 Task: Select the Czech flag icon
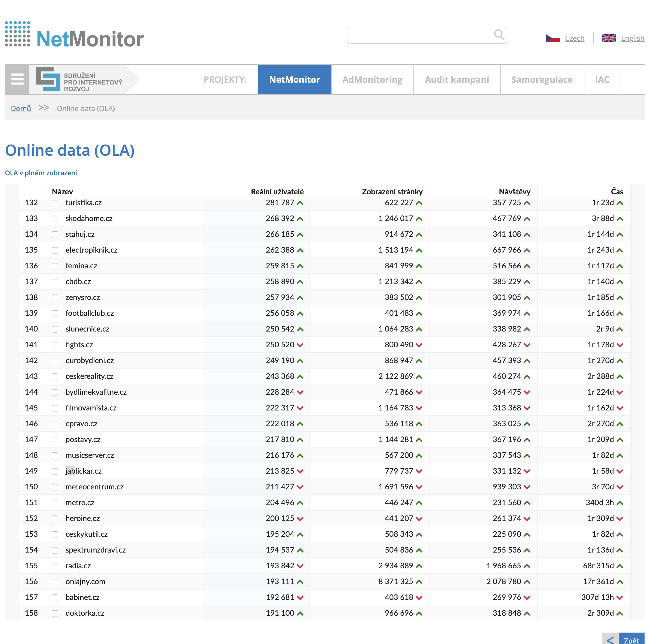[x=553, y=38]
